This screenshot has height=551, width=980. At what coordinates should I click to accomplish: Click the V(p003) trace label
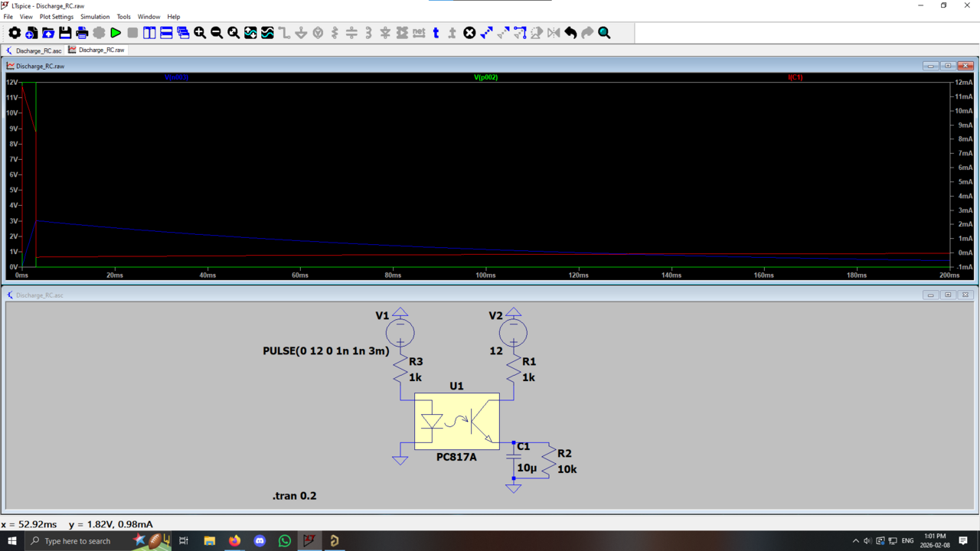pos(176,77)
